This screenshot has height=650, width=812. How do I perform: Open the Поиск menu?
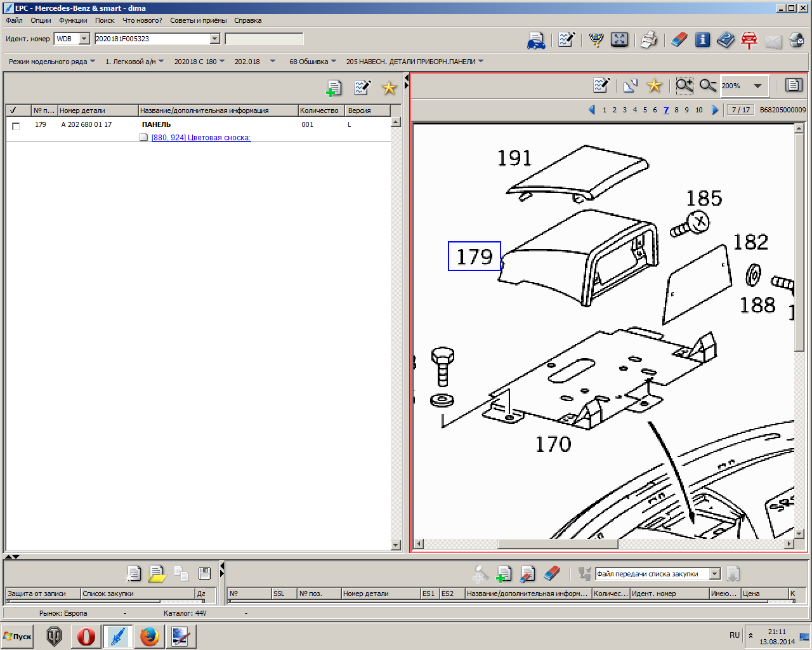click(x=105, y=20)
